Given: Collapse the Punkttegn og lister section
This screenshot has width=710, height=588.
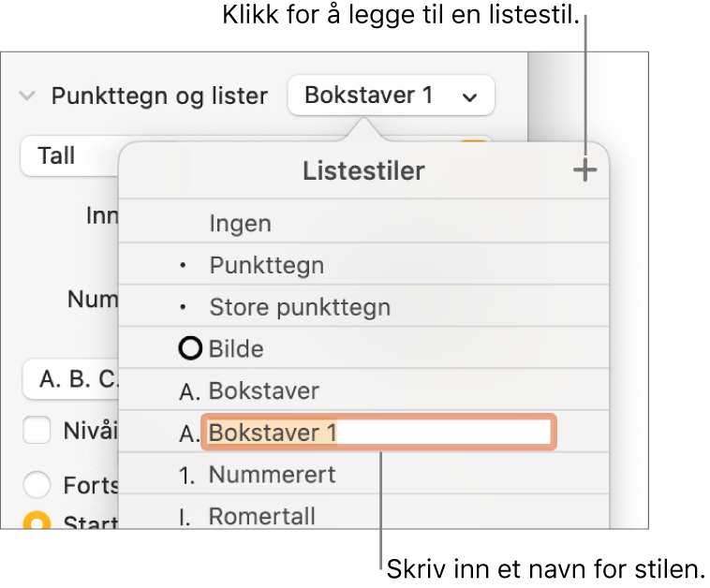Looking at the screenshot, I should pos(27,96).
